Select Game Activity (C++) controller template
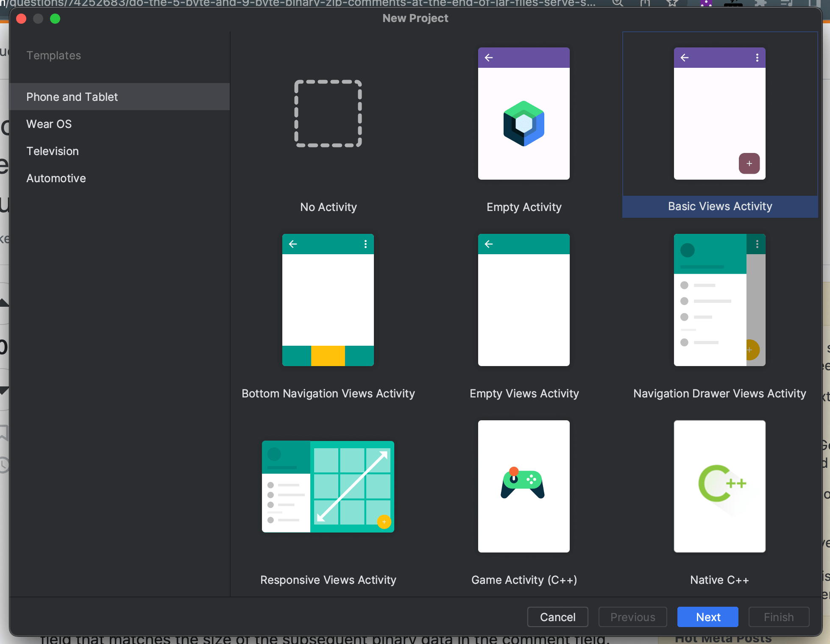This screenshot has width=830, height=644. coord(524,486)
